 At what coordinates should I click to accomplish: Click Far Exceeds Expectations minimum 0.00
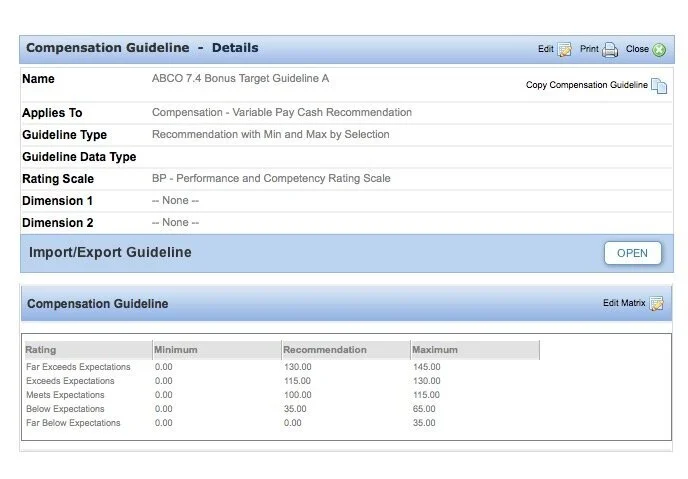coord(163,367)
